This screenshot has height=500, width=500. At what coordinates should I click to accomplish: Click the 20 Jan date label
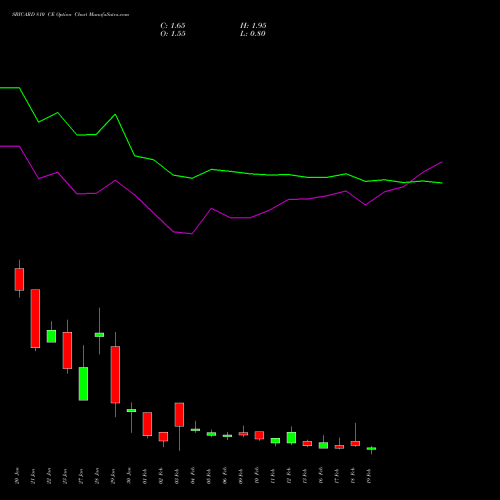click(17, 476)
